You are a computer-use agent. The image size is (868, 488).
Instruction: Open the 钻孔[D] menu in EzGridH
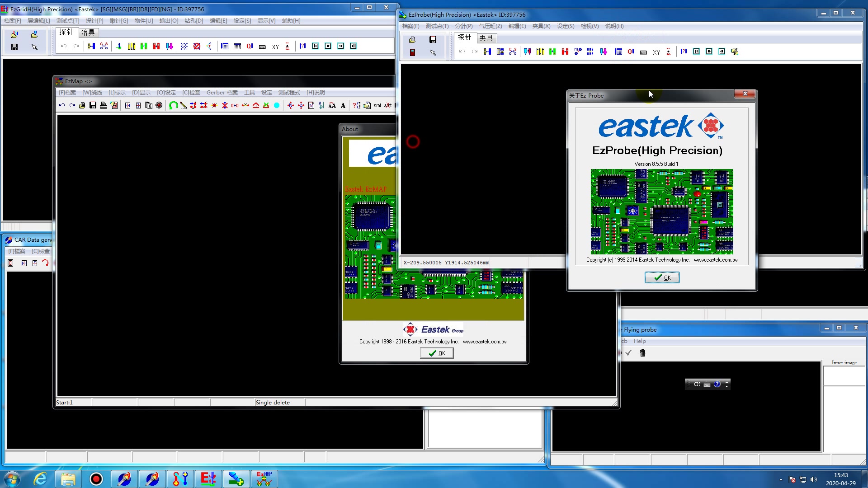[194, 20]
